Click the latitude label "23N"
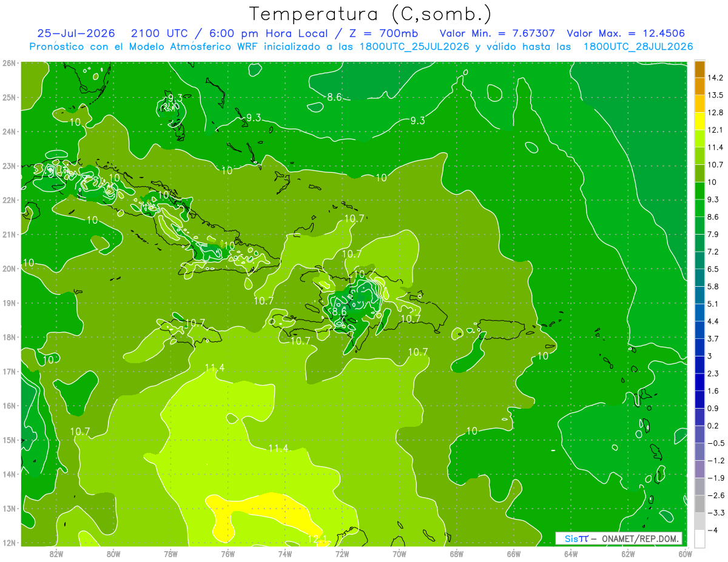Viewport: 728px width, 562px height. coord(8,166)
